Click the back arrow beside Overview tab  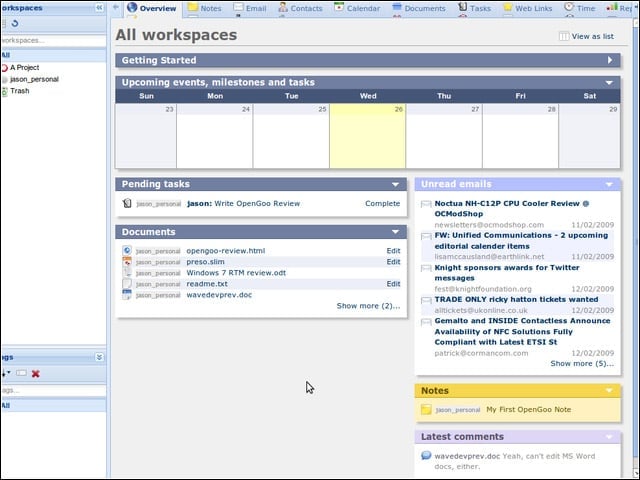click(116, 7)
